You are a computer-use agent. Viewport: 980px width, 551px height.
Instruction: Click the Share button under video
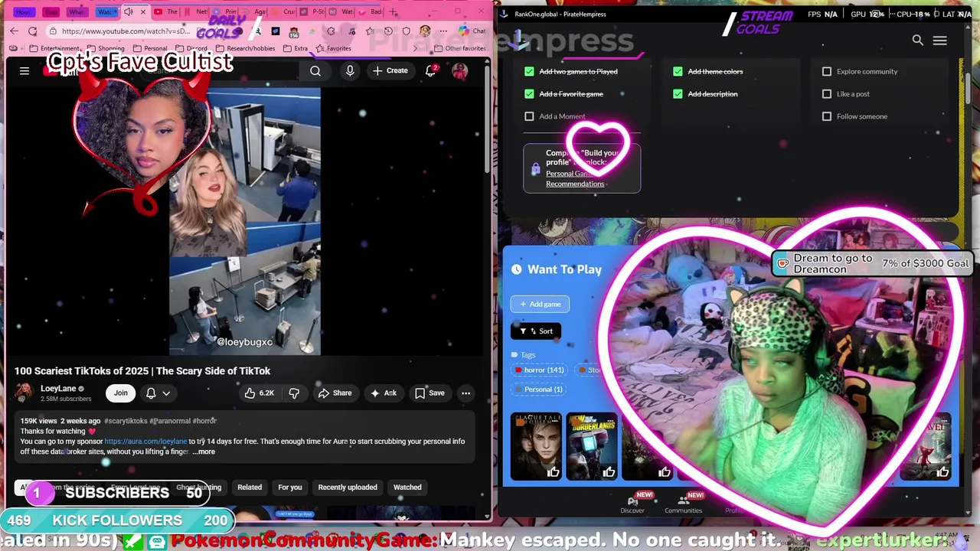click(335, 393)
